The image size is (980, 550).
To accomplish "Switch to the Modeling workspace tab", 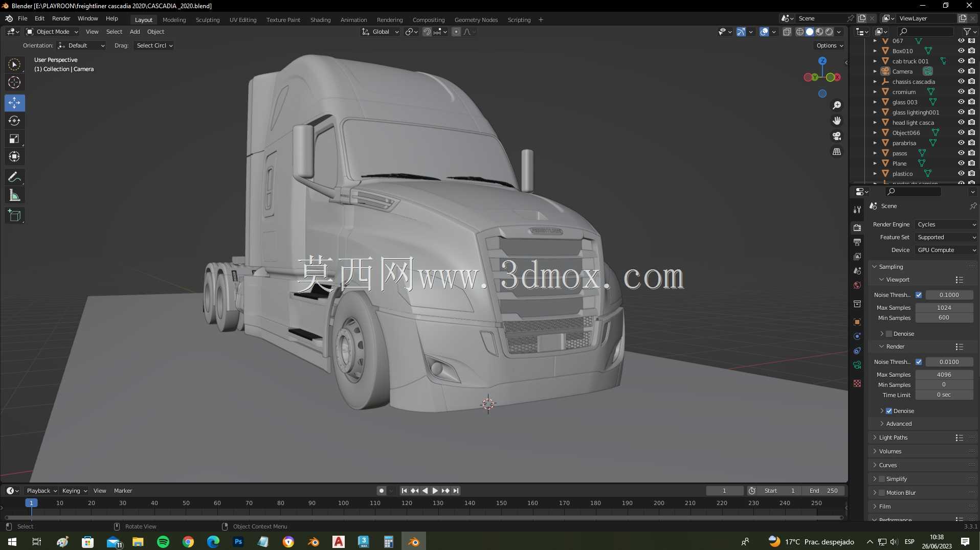I will [174, 20].
